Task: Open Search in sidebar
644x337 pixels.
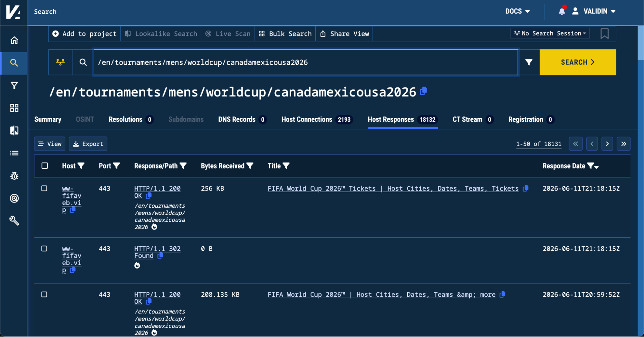Action: point(14,63)
